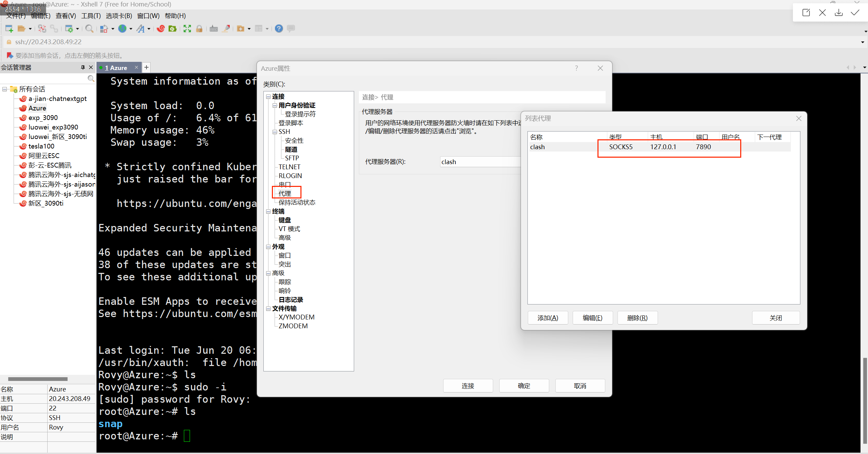868x454 pixels.
Task: Open the 工具(T) menu
Action: tap(91, 16)
